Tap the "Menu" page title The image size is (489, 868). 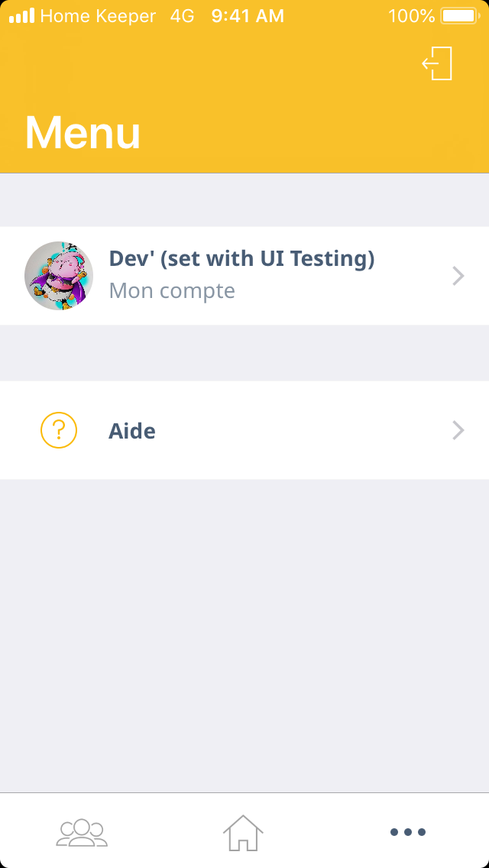pos(83,132)
